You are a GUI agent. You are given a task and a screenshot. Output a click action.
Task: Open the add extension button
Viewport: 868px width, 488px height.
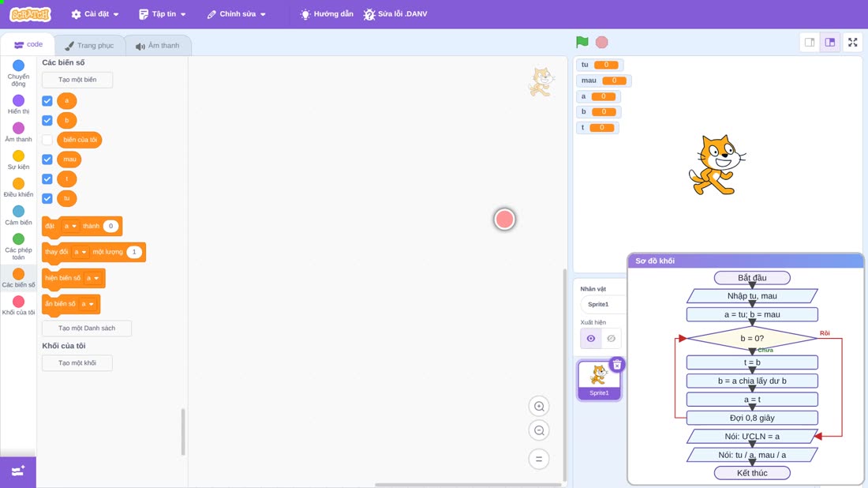tap(18, 471)
